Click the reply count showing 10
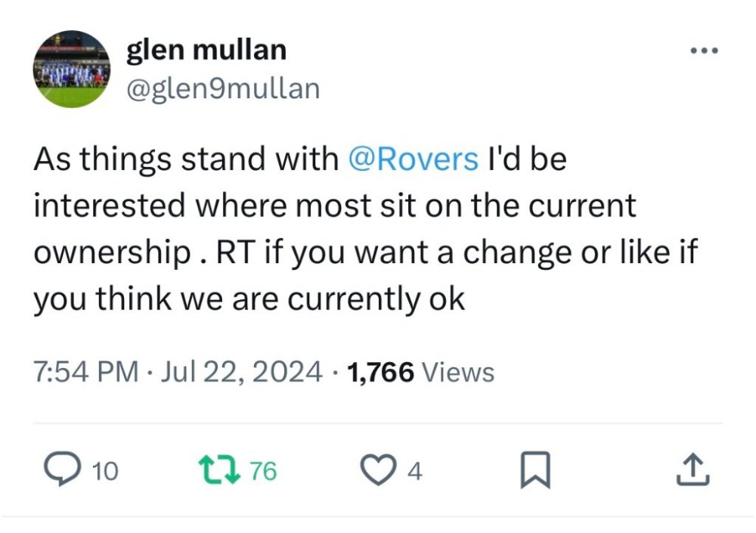Viewport: 756px width, 533px height. pyautogui.click(x=105, y=472)
